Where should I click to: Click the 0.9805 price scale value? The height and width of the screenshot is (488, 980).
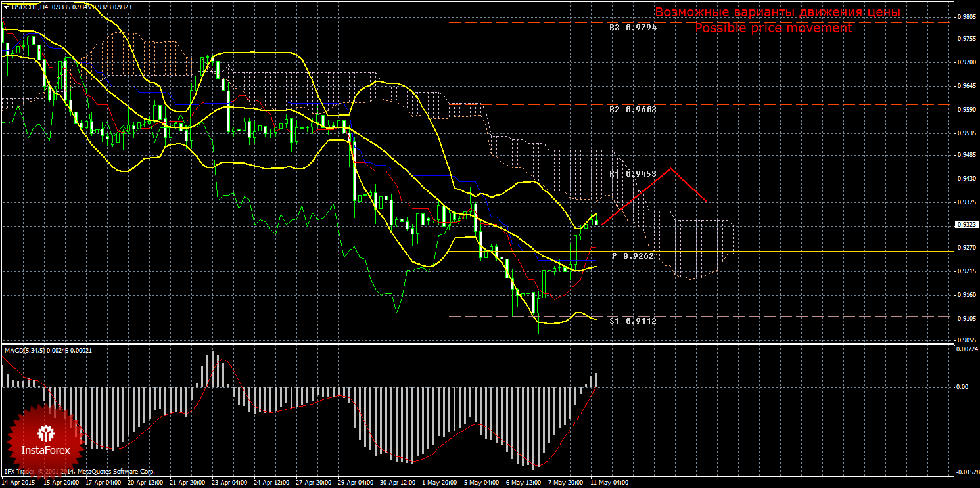point(966,17)
